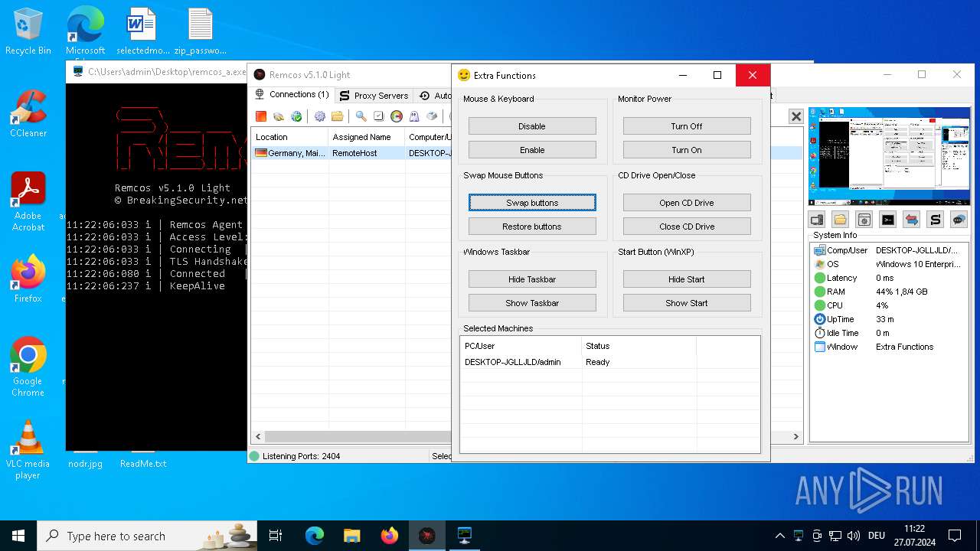Click the computer monitor icon above System Info

(818, 220)
